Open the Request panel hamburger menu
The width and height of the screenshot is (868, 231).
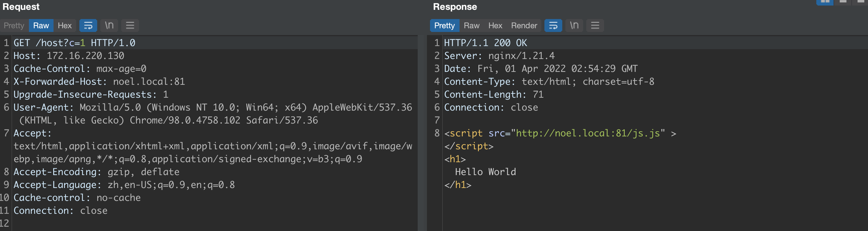[x=130, y=25]
